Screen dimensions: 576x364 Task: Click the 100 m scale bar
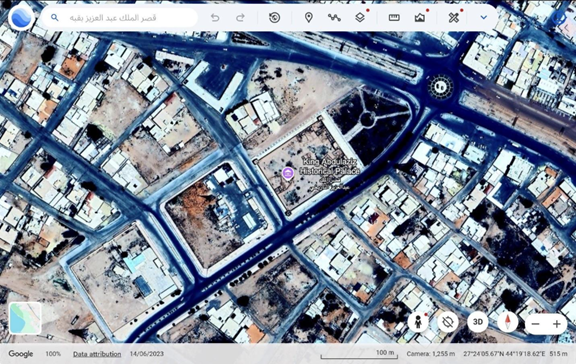tap(359, 354)
